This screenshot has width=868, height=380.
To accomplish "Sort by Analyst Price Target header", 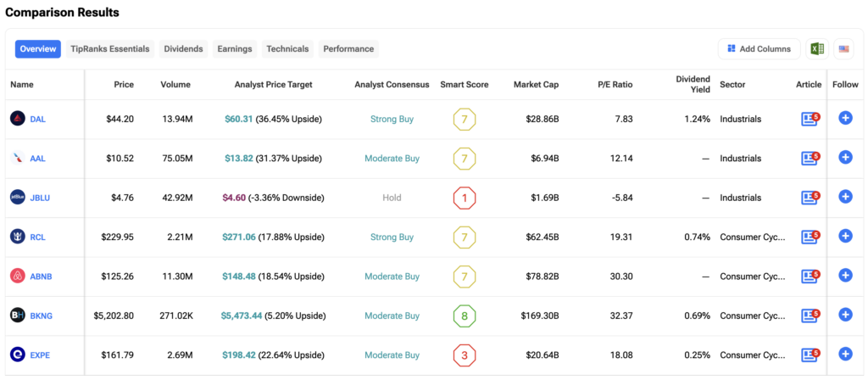I will point(274,85).
